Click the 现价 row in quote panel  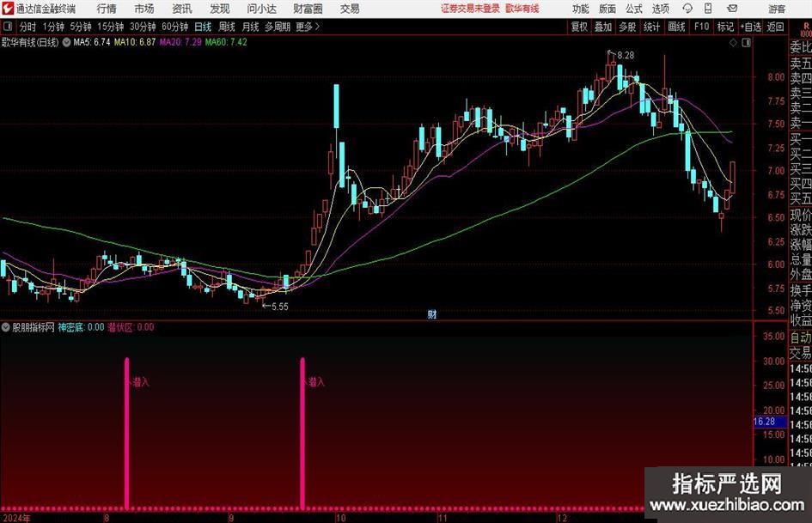tap(801, 215)
